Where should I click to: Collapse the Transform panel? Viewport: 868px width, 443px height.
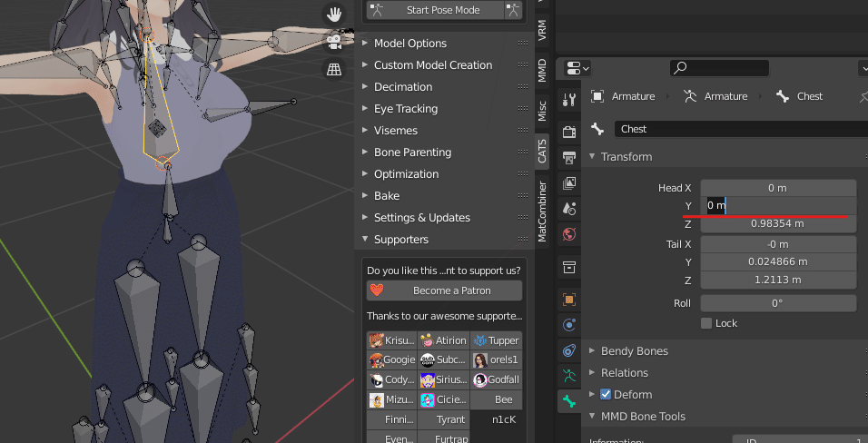click(x=592, y=157)
